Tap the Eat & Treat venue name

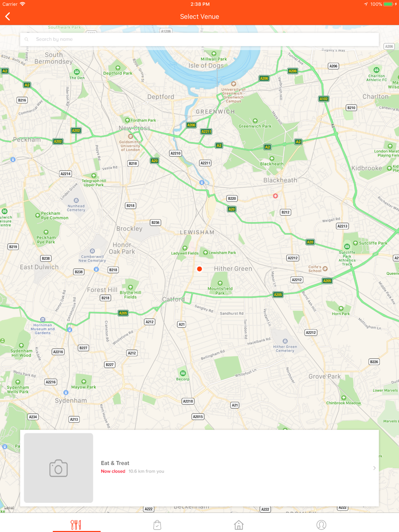pyautogui.click(x=115, y=463)
